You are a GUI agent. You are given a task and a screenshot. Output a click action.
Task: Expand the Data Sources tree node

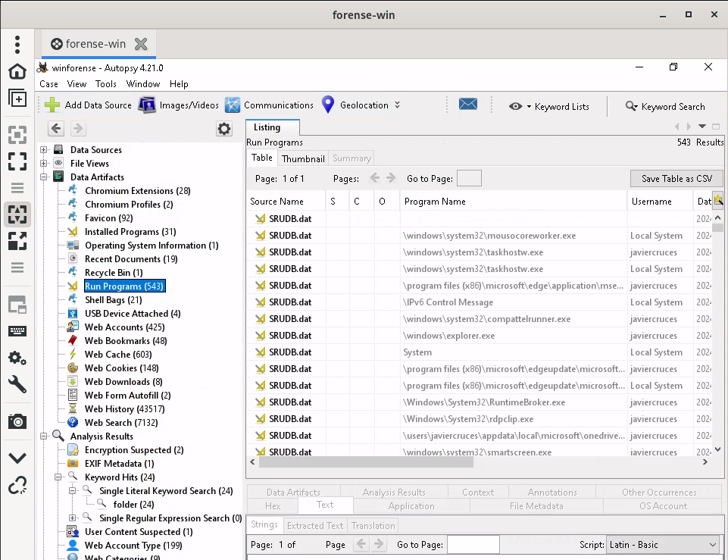click(44, 149)
